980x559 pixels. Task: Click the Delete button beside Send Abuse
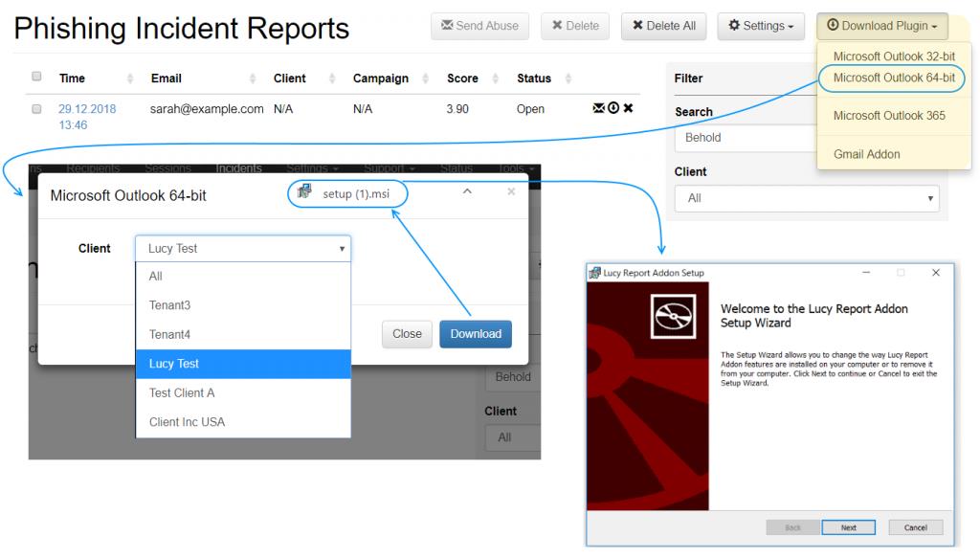coord(575,26)
